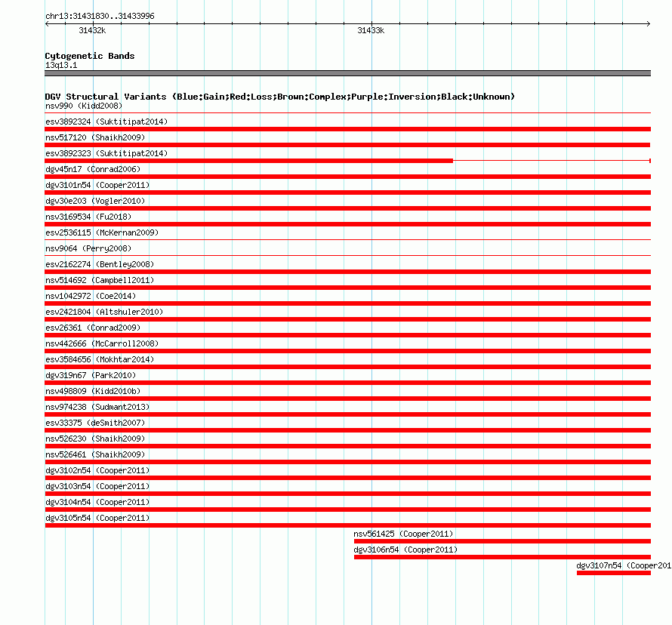Open nsv974238 (Sudmant2013) label
This screenshot has width=672, height=625.
point(97,407)
